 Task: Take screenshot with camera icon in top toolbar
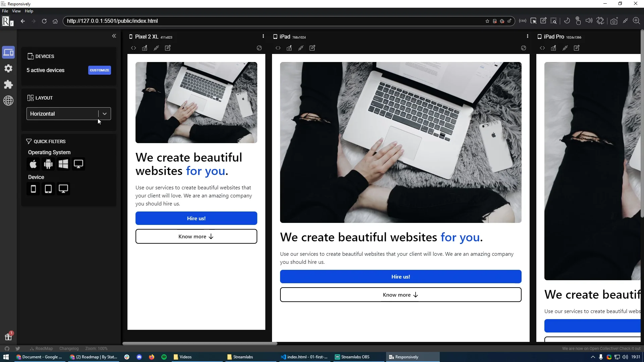pyautogui.click(x=614, y=21)
